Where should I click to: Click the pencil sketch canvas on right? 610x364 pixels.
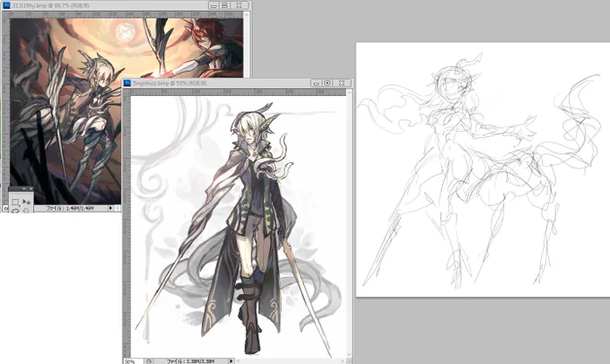tap(483, 169)
